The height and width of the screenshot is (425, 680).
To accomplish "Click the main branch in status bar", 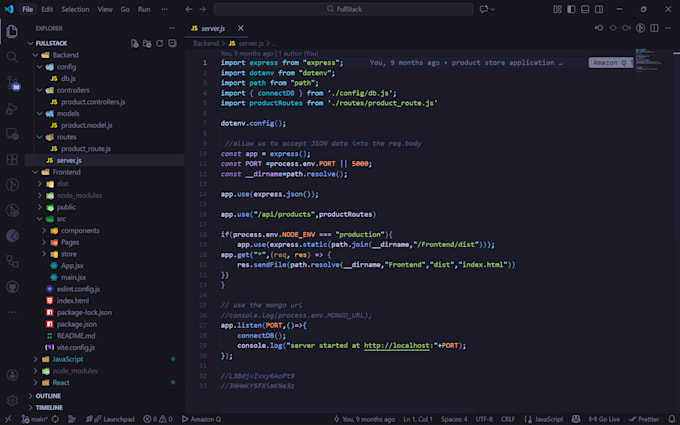I will pyautogui.click(x=35, y=419).
